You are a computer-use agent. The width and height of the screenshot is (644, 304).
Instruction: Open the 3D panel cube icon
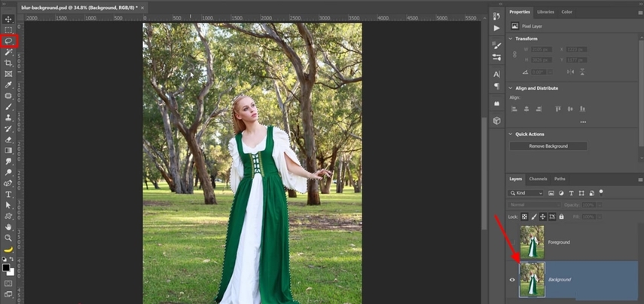pyautogui.click(x=496, y=120)
